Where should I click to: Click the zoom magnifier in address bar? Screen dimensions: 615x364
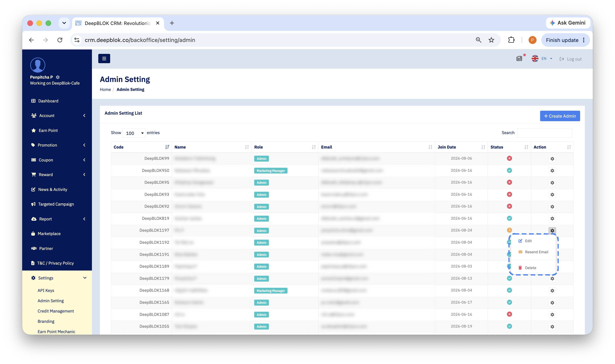478,40
